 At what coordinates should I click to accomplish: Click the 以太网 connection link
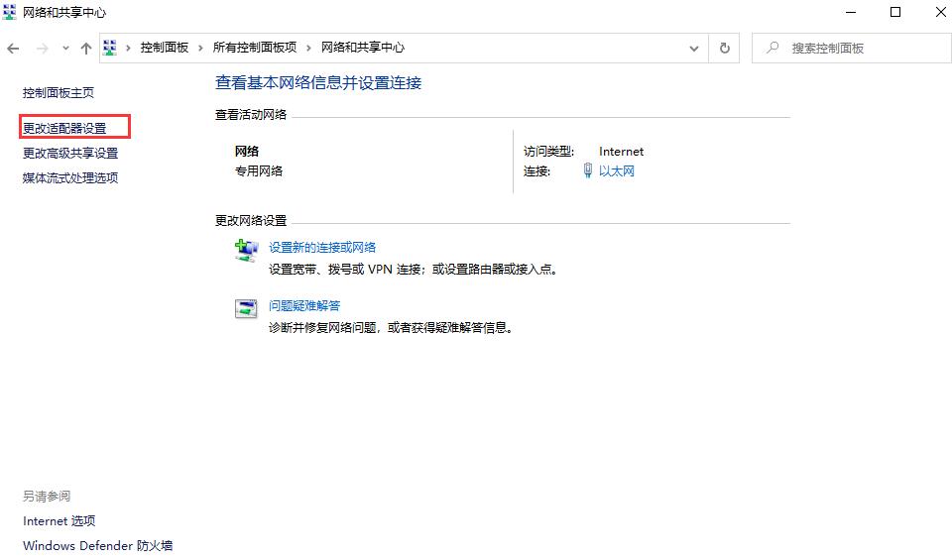pos(616,171)
